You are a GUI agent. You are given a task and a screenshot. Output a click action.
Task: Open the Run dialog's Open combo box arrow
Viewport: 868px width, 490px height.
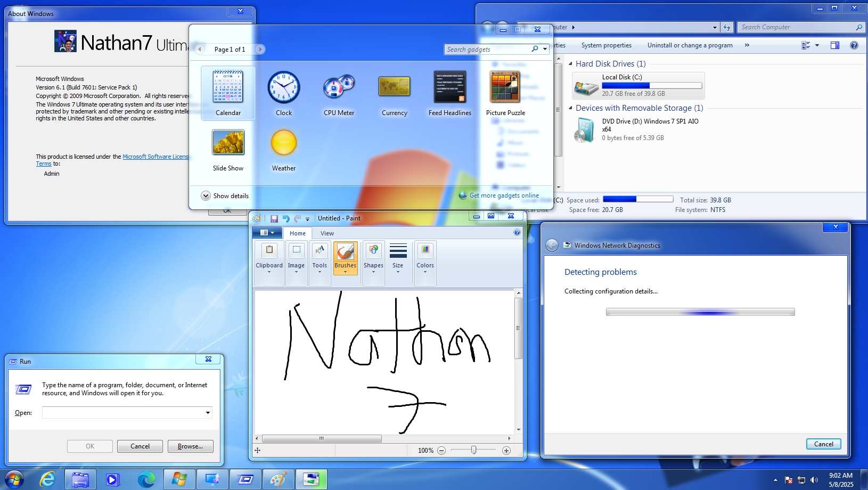[208, 412]
